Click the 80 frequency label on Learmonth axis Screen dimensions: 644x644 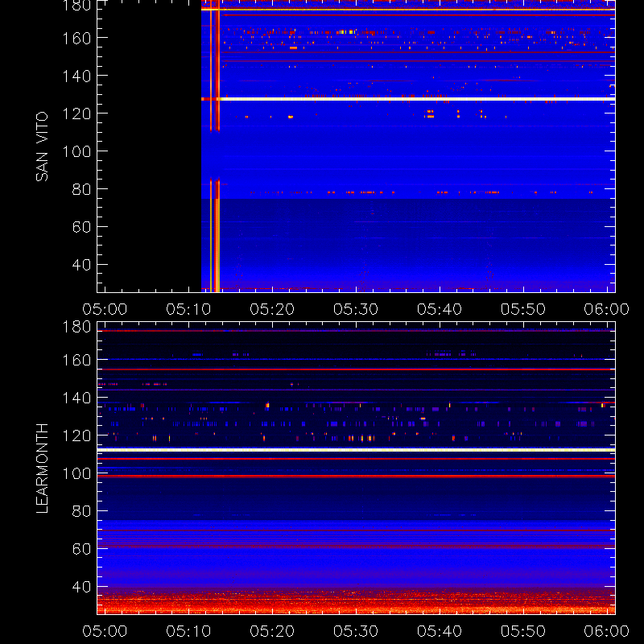(82, 511)
